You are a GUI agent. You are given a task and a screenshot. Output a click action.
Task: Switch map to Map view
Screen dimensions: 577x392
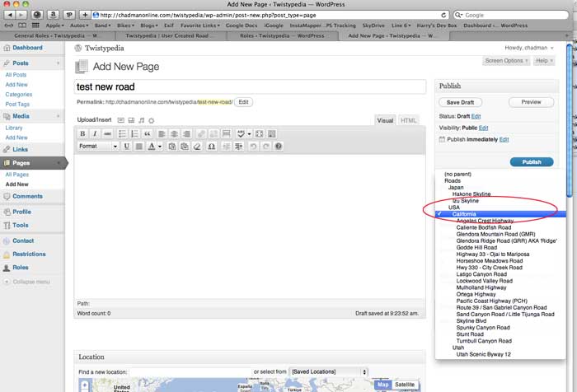pos(382,385)
